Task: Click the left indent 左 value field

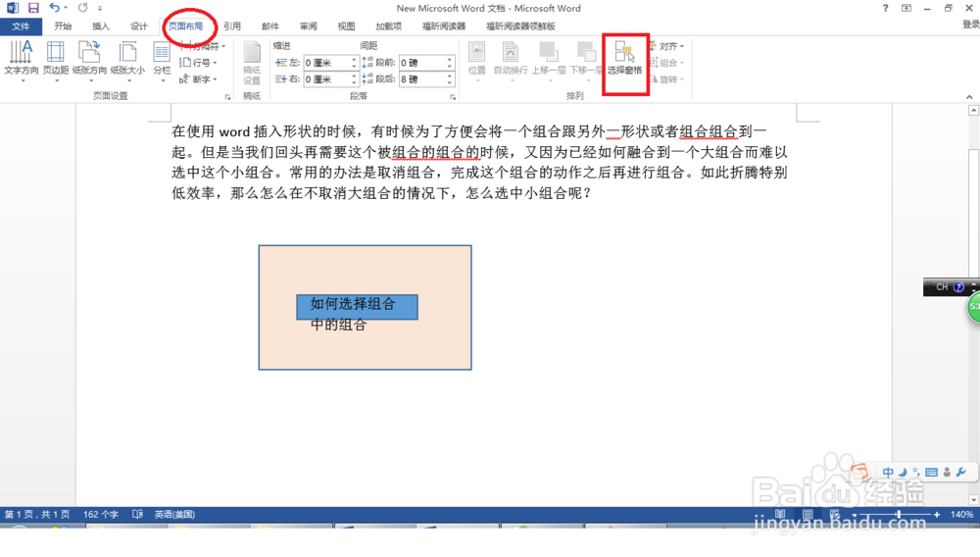Action: pyautogui.click(x=326, y=63)
